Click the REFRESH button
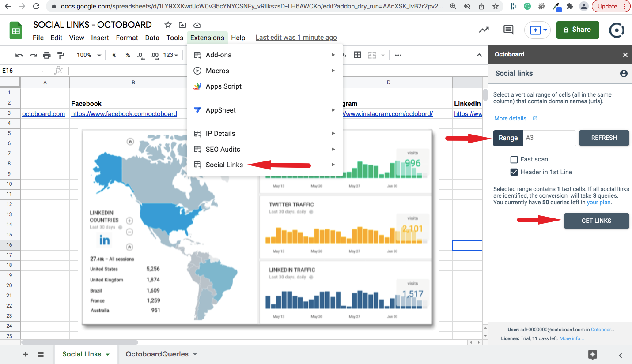Screen dimensions: 632x364 point(604,138)
